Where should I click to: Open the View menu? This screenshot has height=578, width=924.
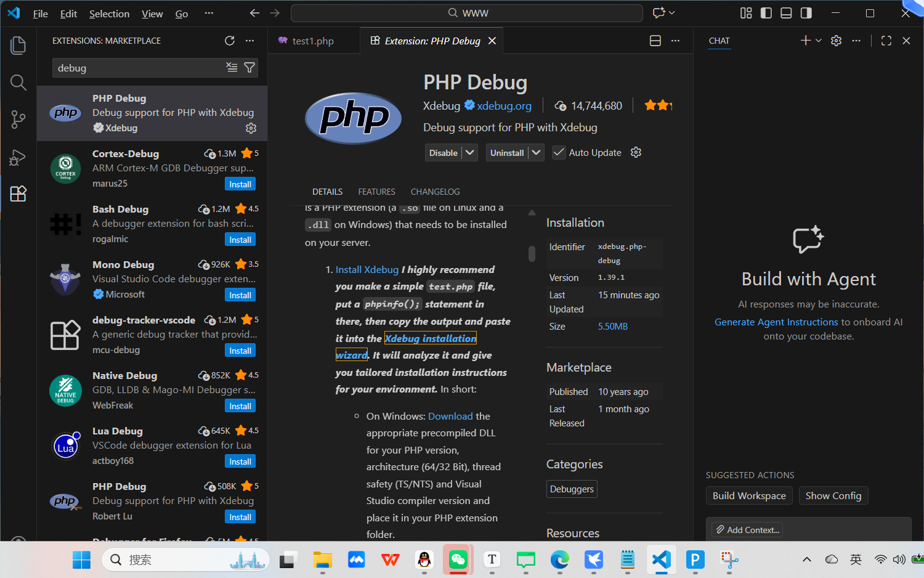pos(152,14)
